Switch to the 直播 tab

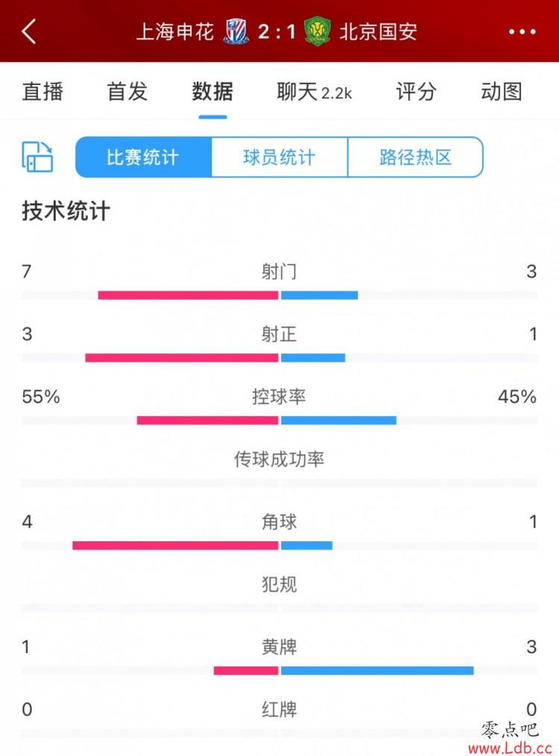[x=42, y=92]
